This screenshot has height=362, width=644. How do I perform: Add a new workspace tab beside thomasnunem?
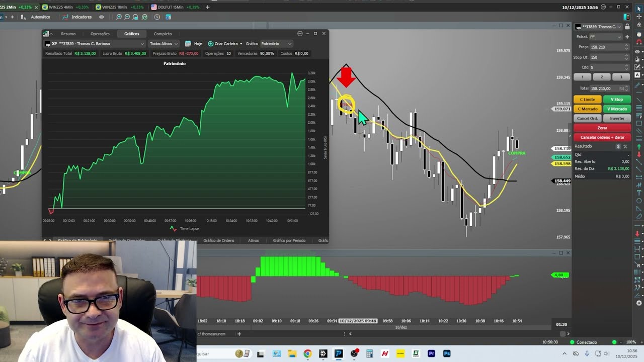pyautogui.click(x=239, y=334)
